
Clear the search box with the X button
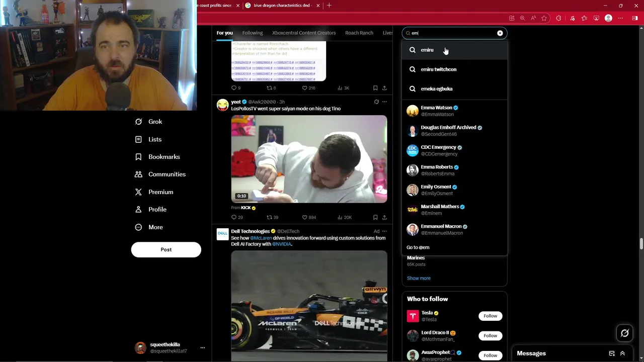[500, 33]
